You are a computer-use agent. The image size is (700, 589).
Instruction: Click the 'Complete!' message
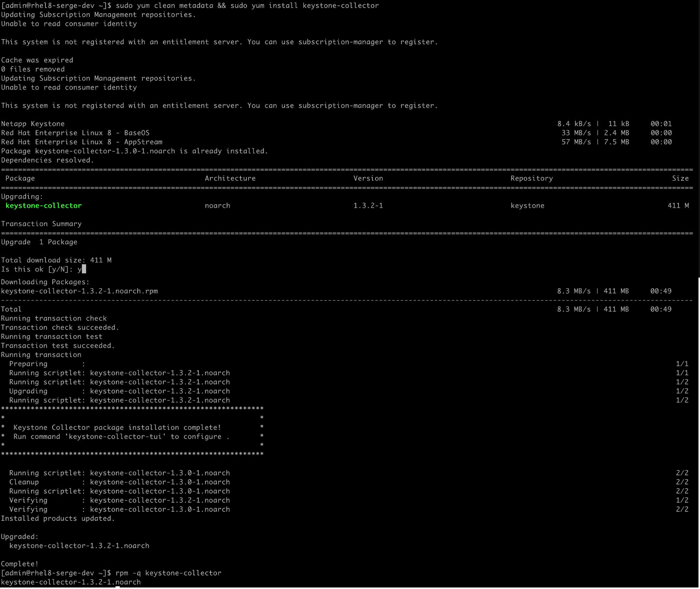pyautogui.click(x=20, y=564)
